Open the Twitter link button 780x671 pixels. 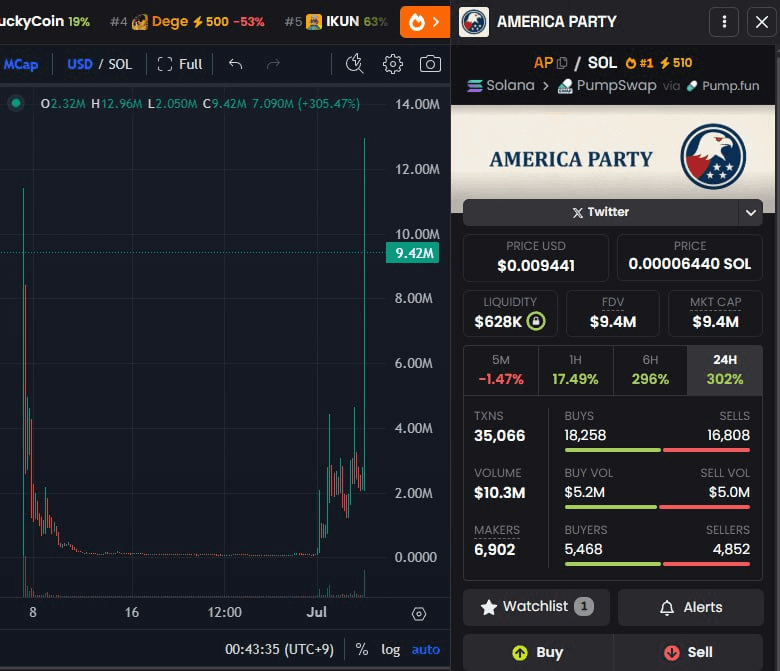600,212
